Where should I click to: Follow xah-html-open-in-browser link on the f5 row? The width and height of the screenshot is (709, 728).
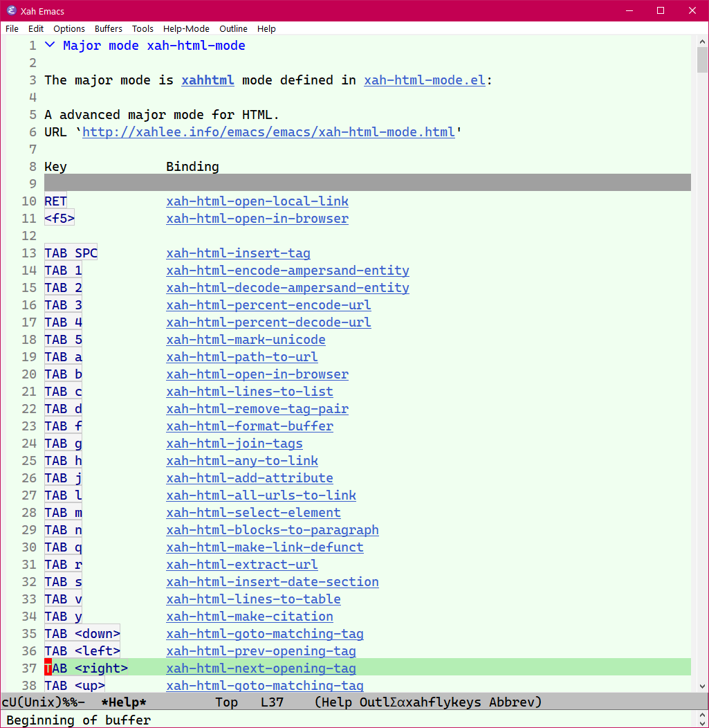point(257,219)
